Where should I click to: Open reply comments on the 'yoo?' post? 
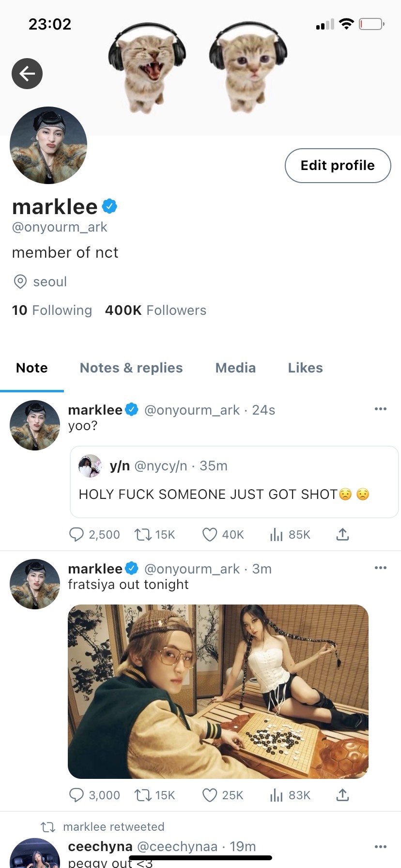[x=77, y=534]
